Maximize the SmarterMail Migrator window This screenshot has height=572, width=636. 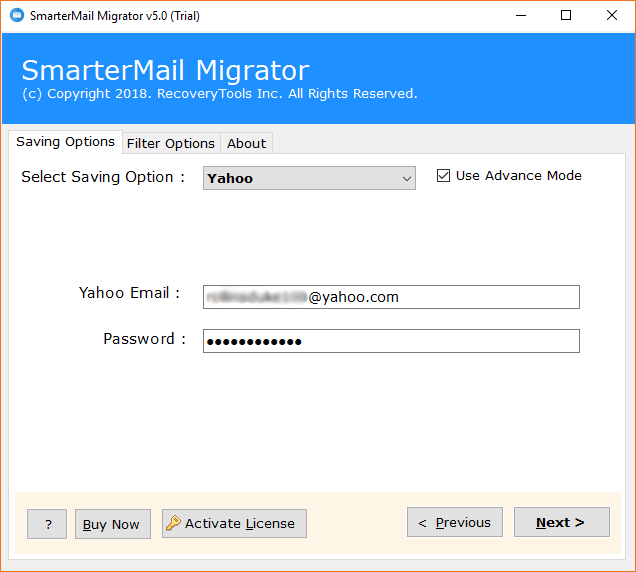point(566,15)
